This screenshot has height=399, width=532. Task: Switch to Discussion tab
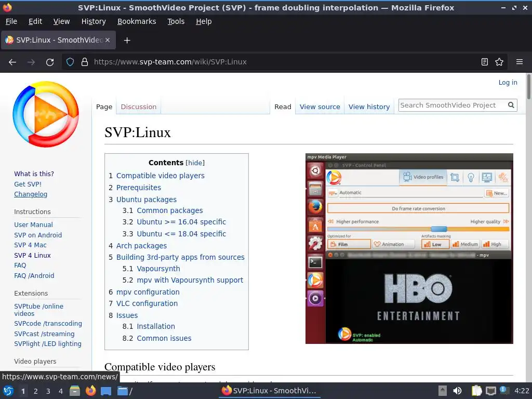tap(138, 107)
